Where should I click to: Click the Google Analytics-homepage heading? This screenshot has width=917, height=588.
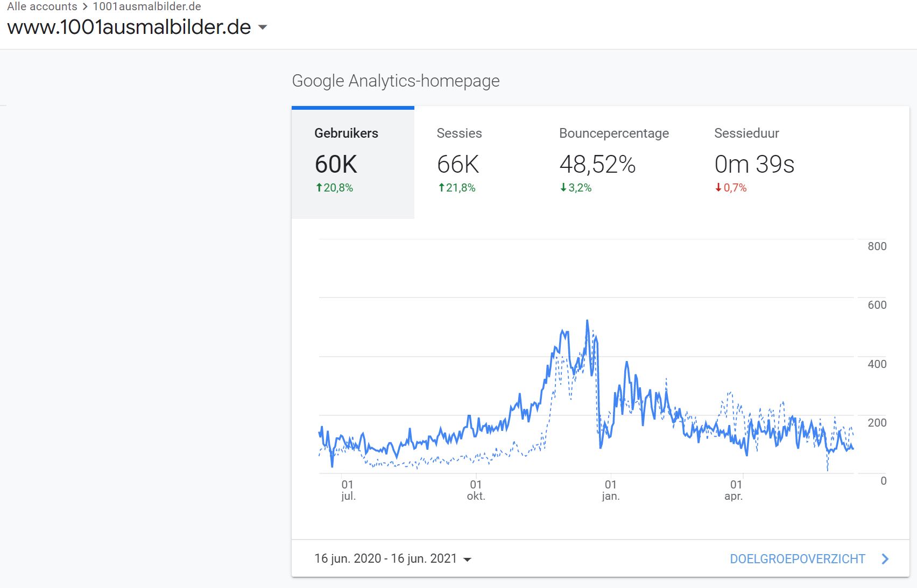coord(396,81)
